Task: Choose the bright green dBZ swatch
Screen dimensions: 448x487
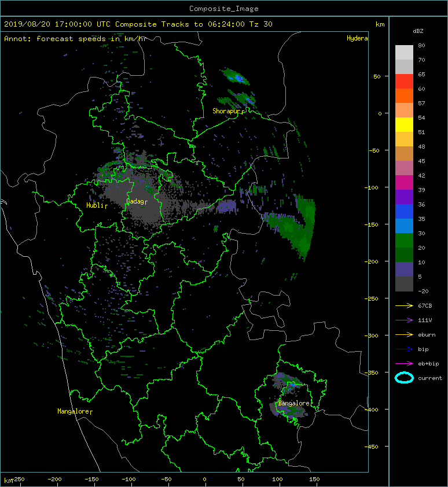Action: pos(404,241)
